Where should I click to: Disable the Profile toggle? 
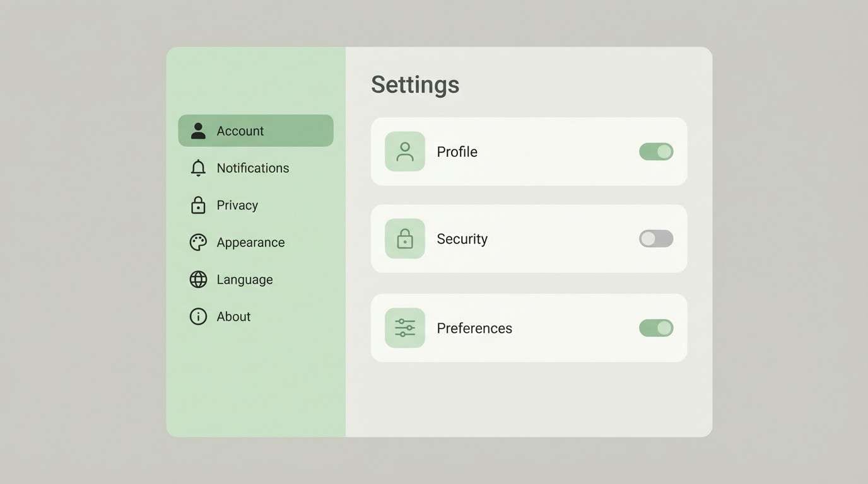coord(655,151)
